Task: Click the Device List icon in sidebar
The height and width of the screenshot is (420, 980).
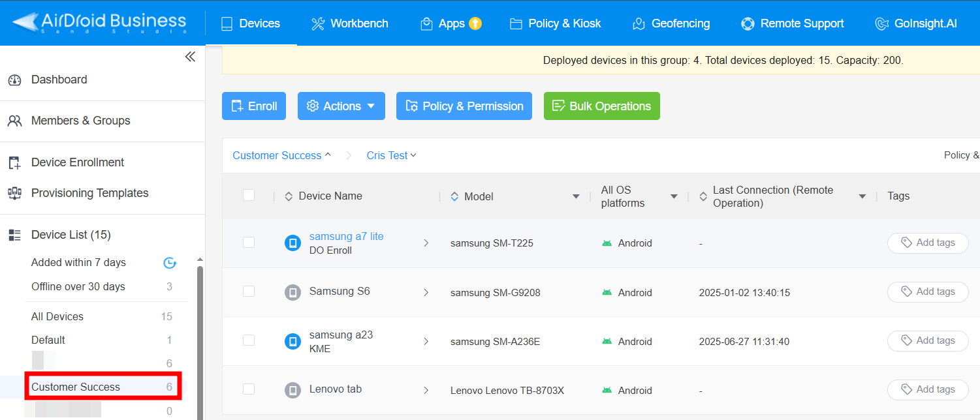Action: tap(14, 235)
